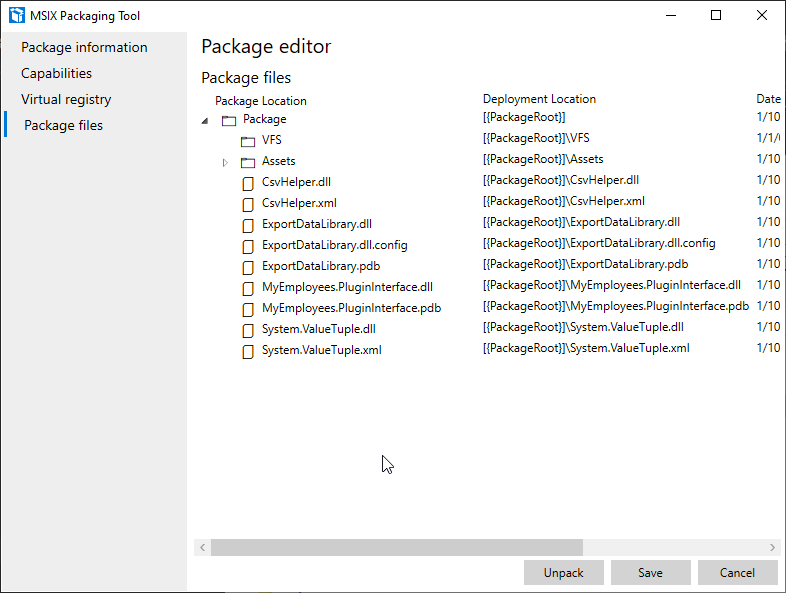
Task: Cancel the package editor
Action: 738,573
